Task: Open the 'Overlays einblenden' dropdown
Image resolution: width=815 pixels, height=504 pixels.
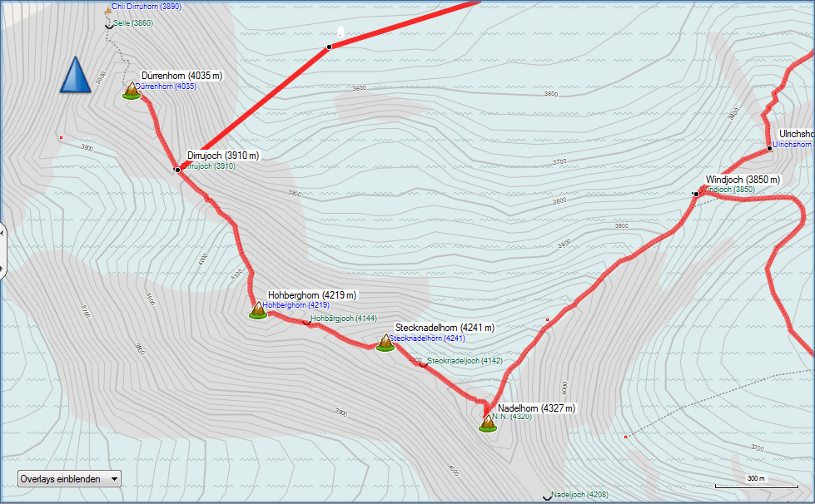Action: point(69,478)
